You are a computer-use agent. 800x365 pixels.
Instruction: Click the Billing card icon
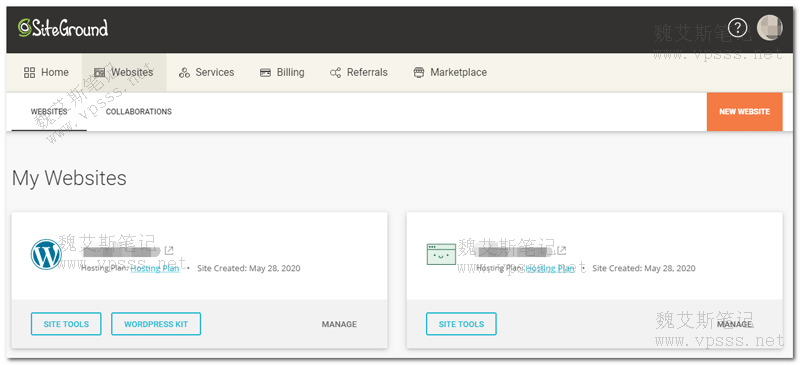coord(265,72)
